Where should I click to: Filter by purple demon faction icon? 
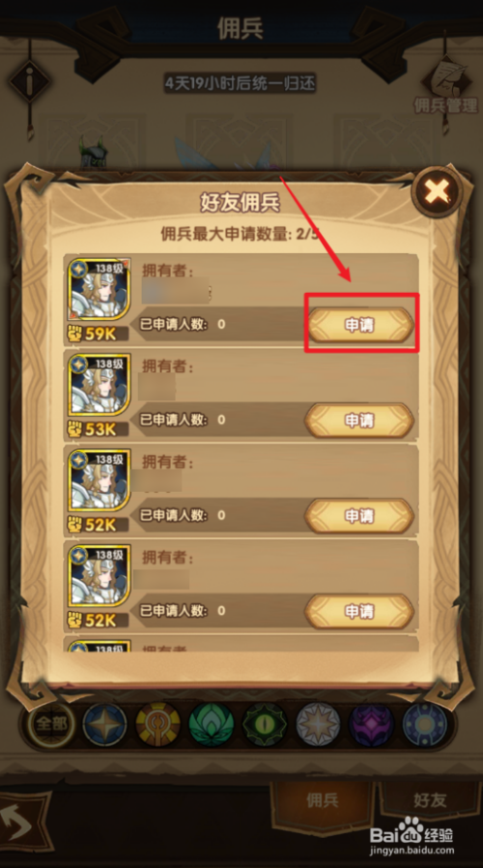click(371, 724)
